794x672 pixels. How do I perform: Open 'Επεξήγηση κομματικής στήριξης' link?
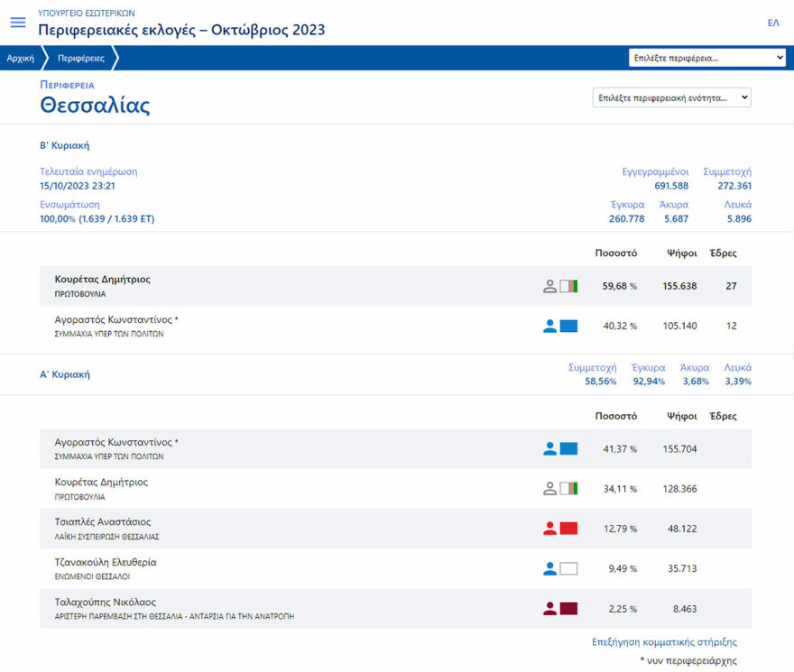click(x=664, y=642)
